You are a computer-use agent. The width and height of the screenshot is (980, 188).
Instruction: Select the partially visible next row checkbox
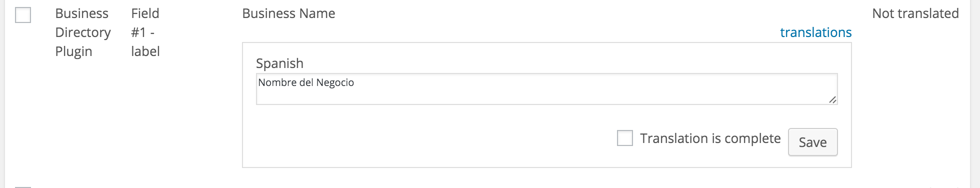[23, 187]
